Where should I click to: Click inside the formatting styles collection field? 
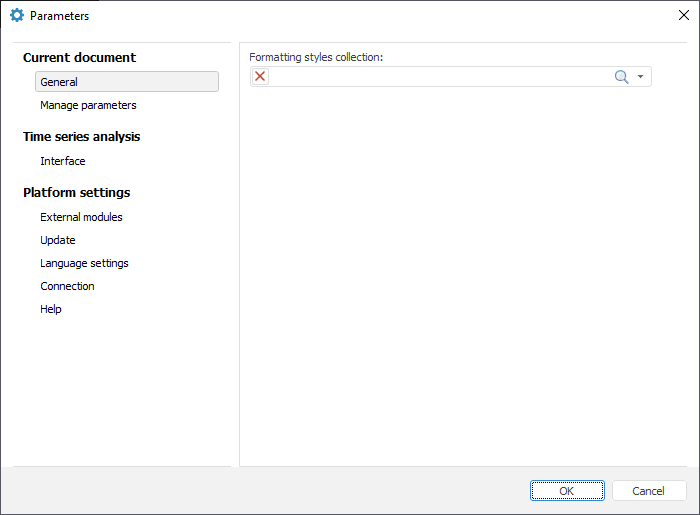[x=440, y=77]
